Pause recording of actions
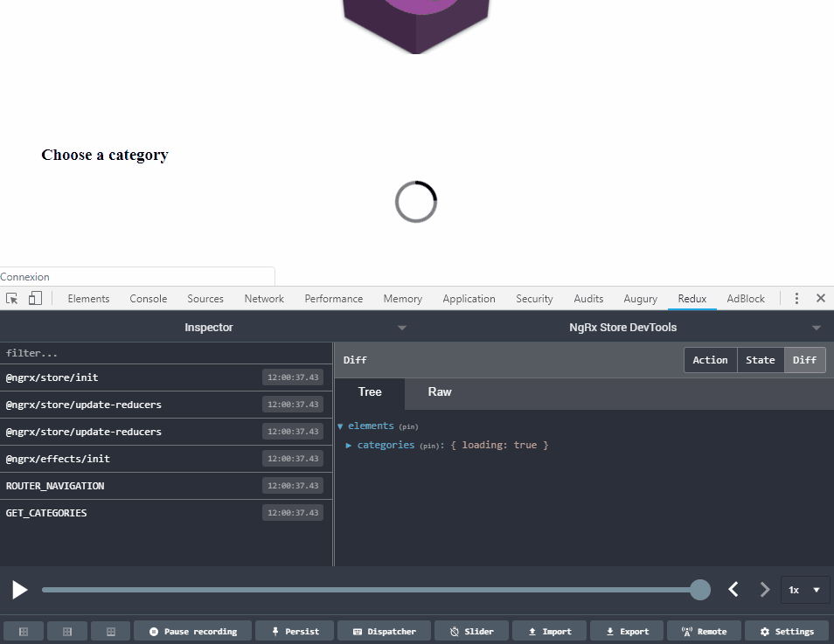Viewport: 834px width, 644px height. [192, 631]
